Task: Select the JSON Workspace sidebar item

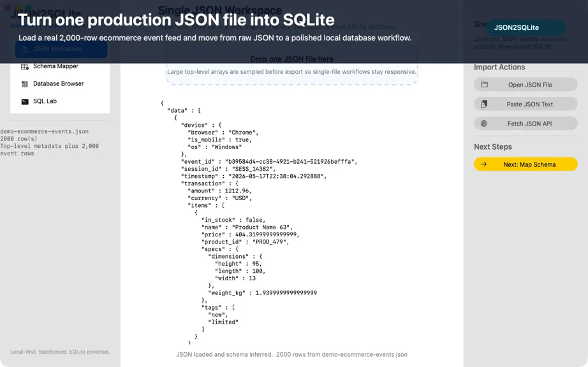Action: click(x=61, y=49)
